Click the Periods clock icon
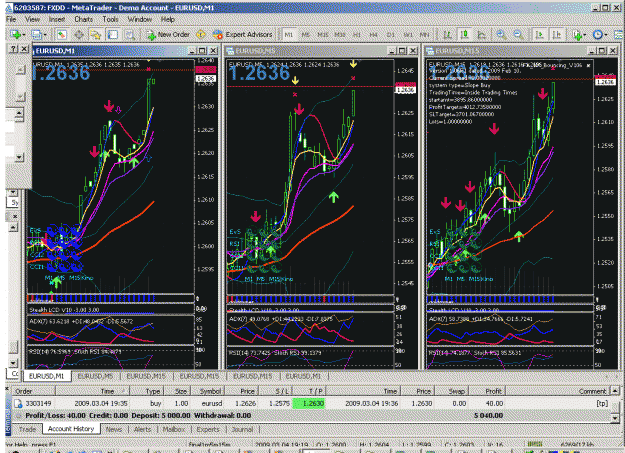Viewport: 625px width, 453px height. (597, 35)
